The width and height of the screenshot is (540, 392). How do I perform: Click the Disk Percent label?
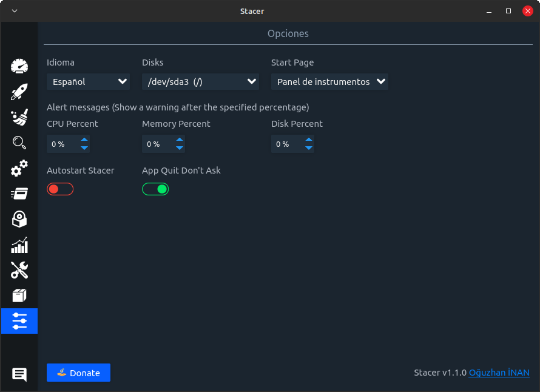click(x=297, y=124)
